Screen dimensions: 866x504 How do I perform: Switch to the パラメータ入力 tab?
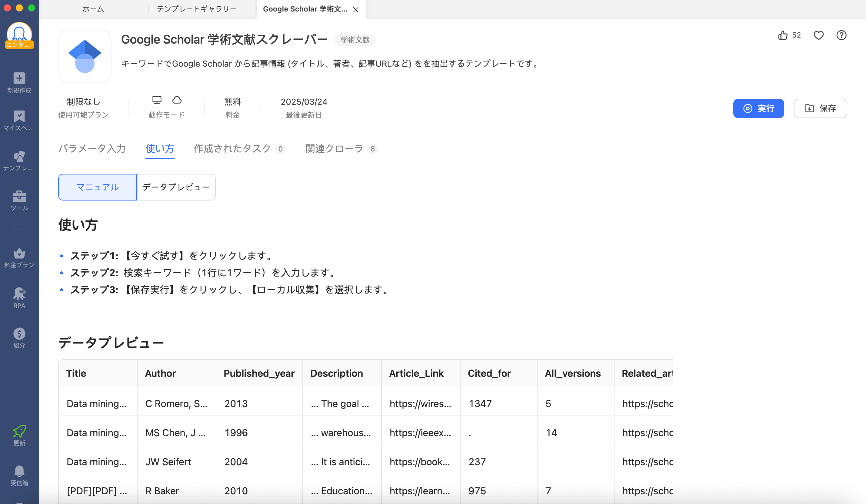coord(92,148)
